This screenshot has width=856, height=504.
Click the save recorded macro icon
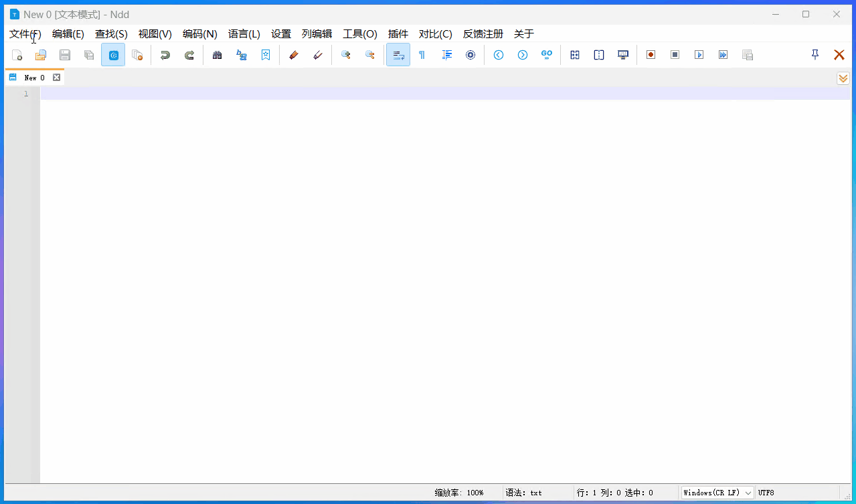tap(748, 55)
